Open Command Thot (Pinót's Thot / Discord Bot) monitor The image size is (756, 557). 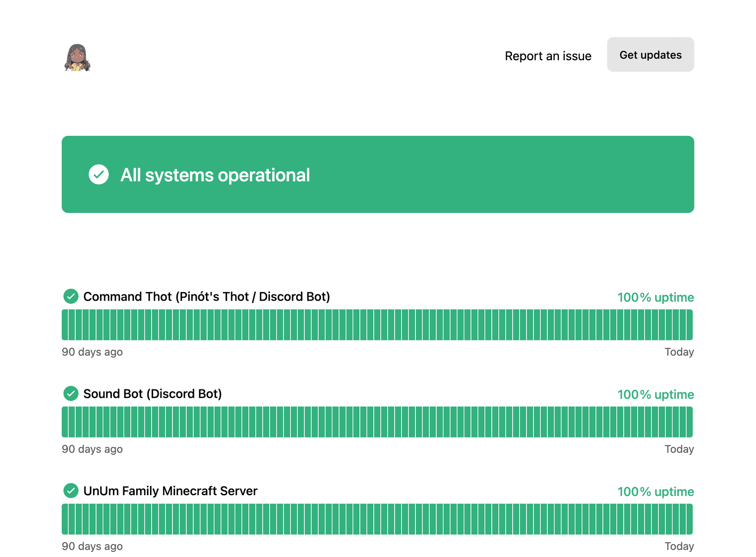207,296
